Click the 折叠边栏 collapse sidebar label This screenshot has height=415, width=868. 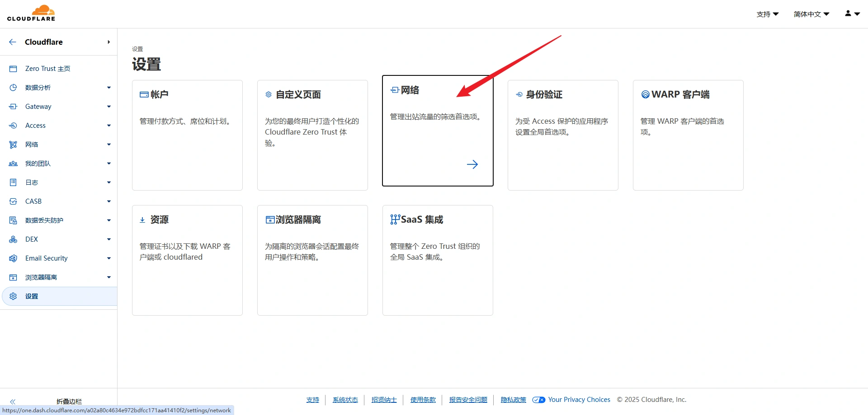pos(69,401)
